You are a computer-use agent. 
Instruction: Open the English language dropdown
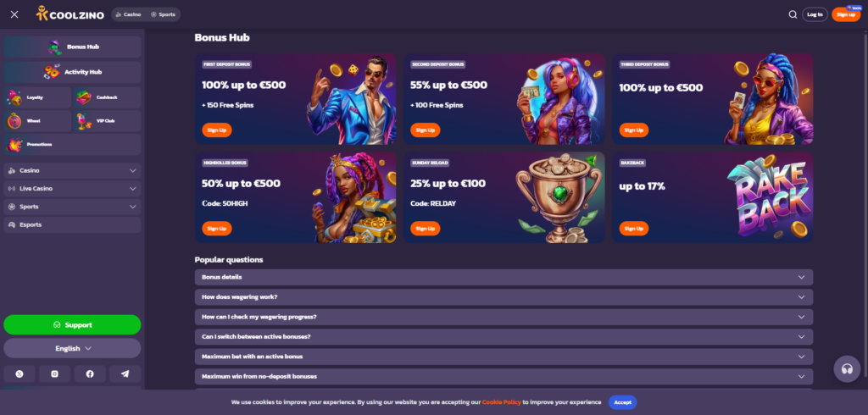tap(73, 349)
